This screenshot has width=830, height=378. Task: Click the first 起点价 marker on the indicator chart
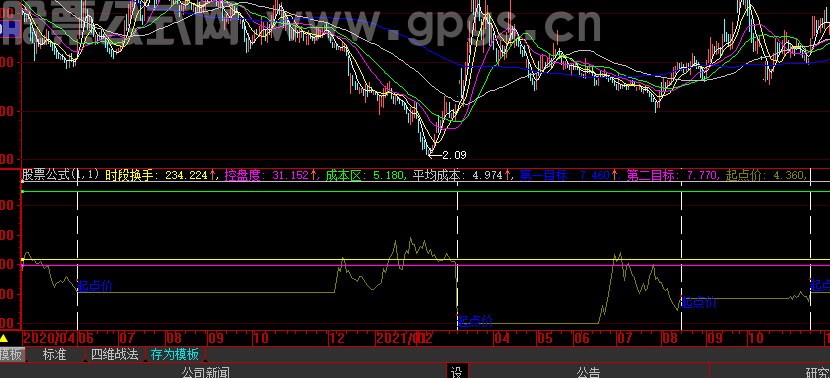point(95,286)
